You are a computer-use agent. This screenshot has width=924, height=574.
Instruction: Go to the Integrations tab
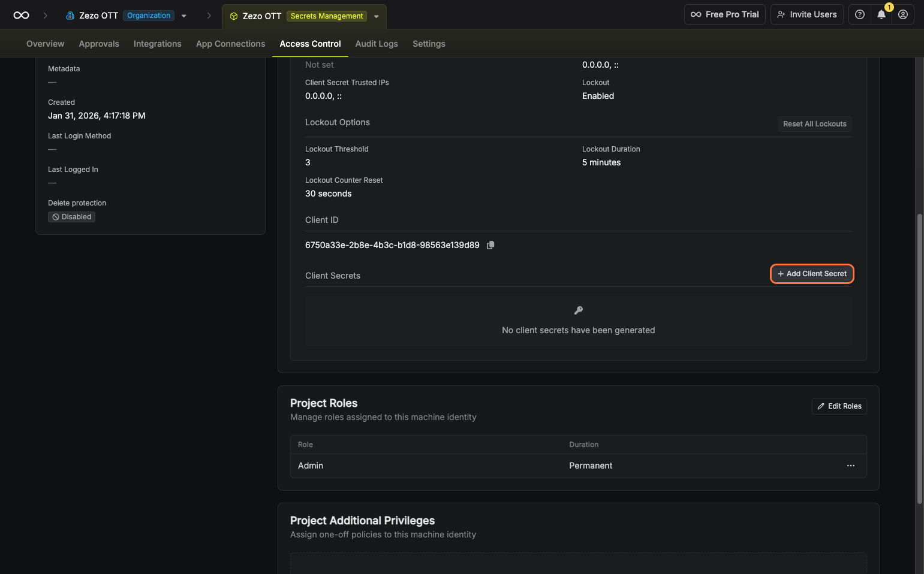[x=157, y=44]
